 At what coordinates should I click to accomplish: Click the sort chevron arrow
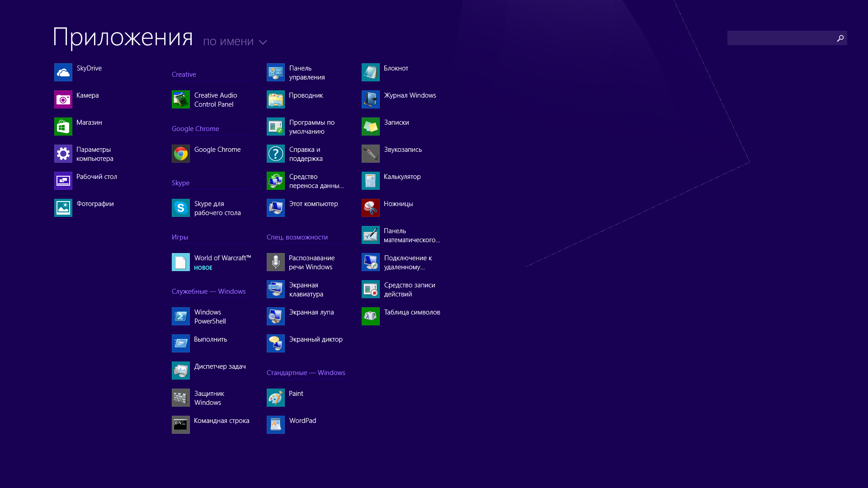point(263,42)
